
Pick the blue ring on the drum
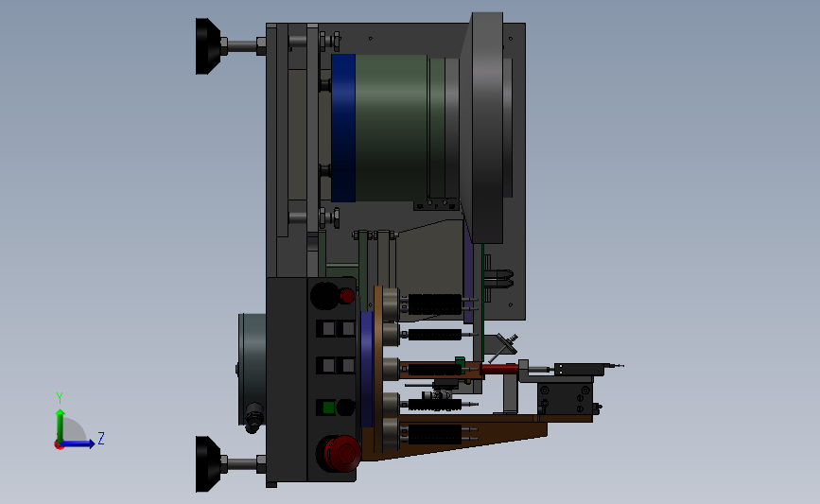(343, 128)
